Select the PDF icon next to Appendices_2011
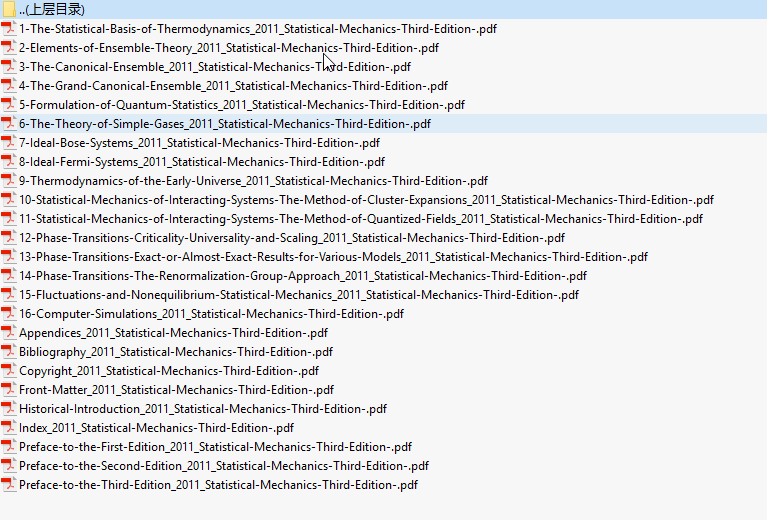Viewport: 767px width, 520px height. click(x=8, y=333)
